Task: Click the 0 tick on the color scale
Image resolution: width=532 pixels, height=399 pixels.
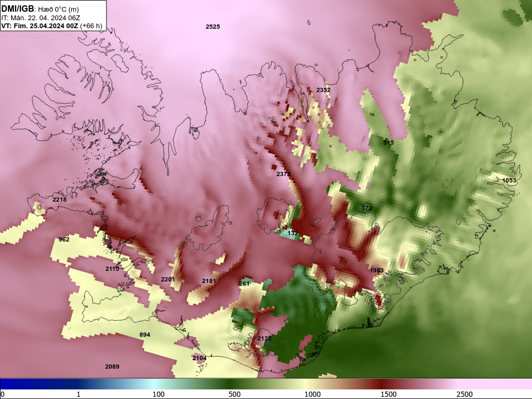Action: coord(3,394)
